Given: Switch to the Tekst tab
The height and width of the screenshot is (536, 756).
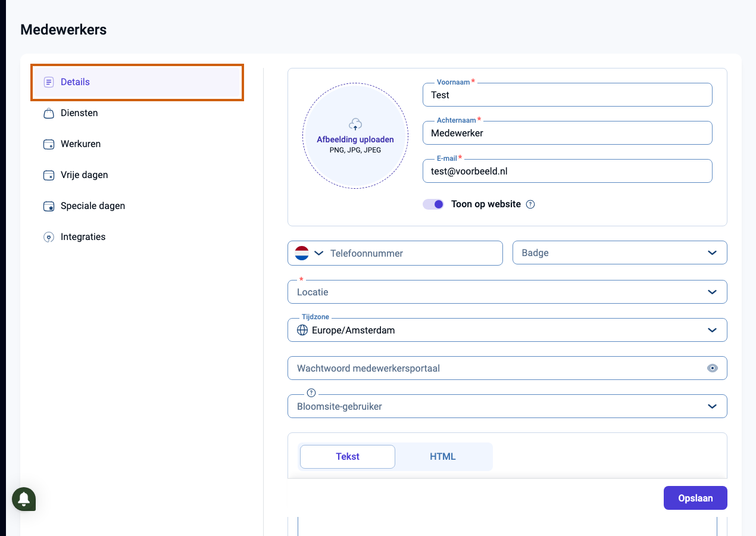Looking at the screenshot, I should click(348, 457).
